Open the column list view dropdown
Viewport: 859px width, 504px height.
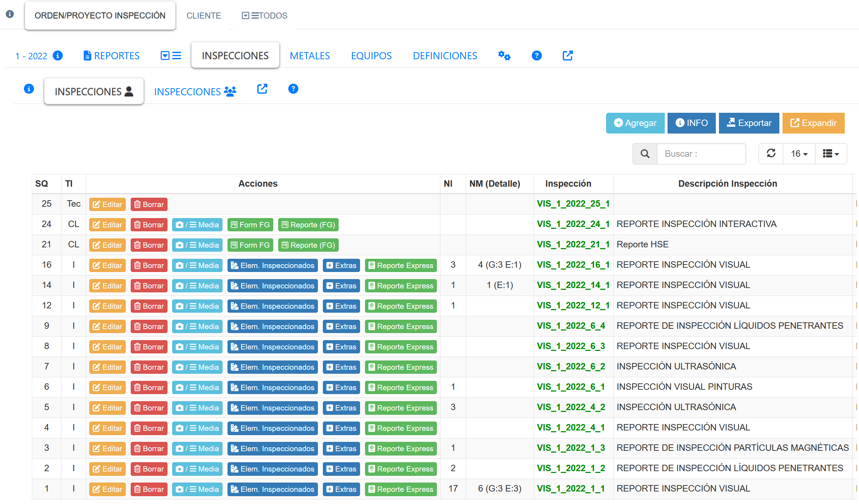pyautogui.click(x=831, y=154)
